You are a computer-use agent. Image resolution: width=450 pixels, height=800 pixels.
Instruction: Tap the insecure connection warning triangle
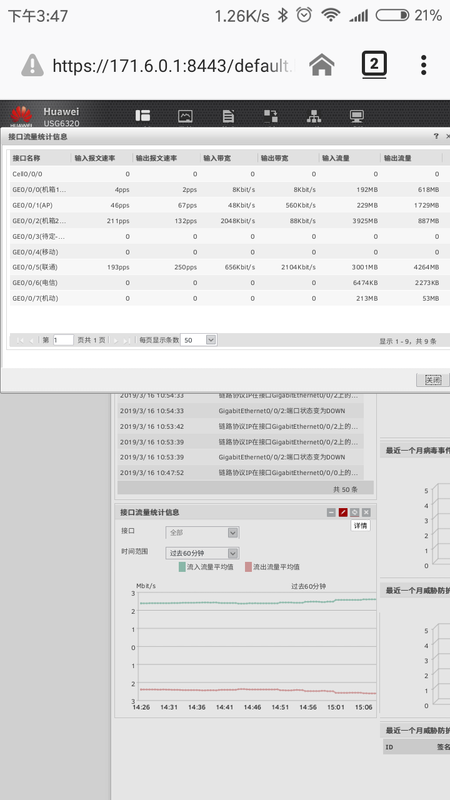32,65
